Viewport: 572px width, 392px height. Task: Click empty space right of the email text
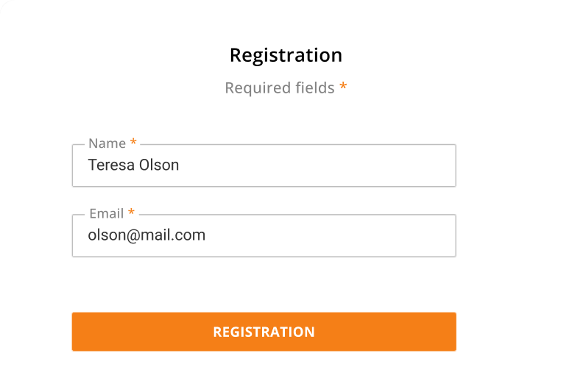(x=331, y=236)
